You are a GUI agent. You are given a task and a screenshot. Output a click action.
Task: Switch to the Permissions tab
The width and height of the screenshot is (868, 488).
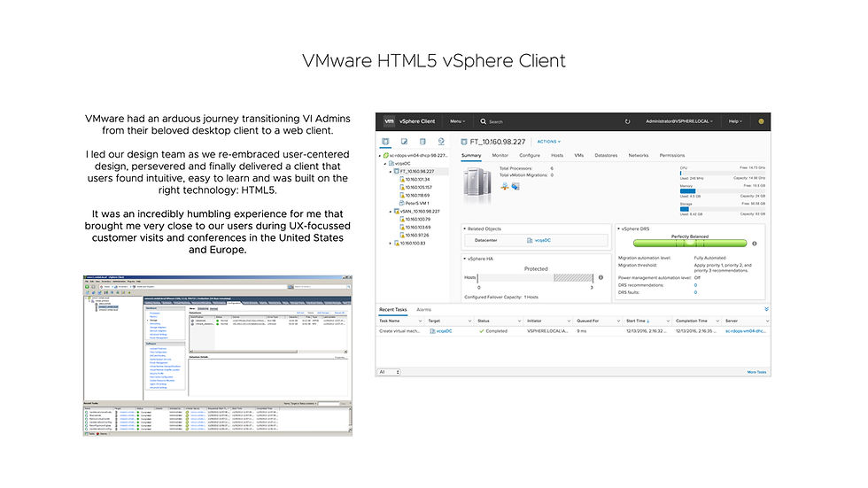coord(672,156)
